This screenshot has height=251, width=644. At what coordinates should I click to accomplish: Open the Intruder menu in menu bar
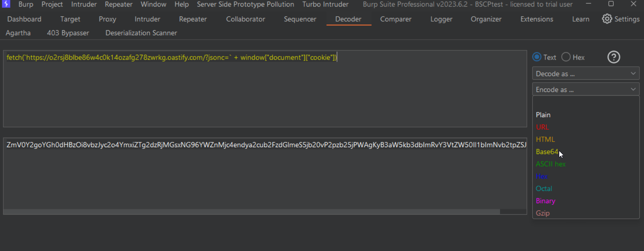pos(84,4)
